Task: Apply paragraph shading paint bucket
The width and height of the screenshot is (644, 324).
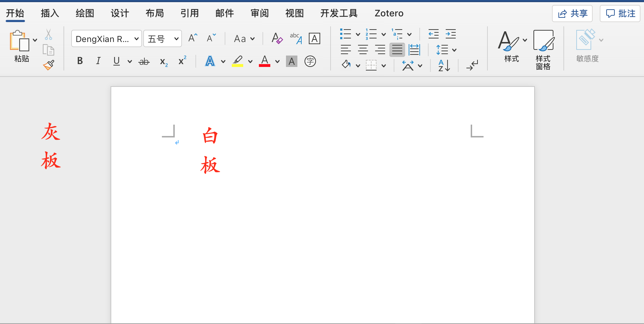Action: (346, 65)
